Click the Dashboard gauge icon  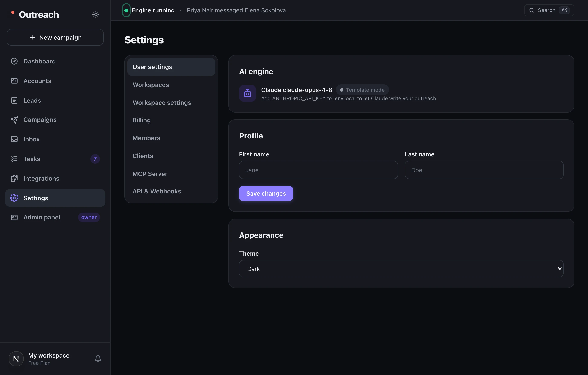(x=14, y=61)
